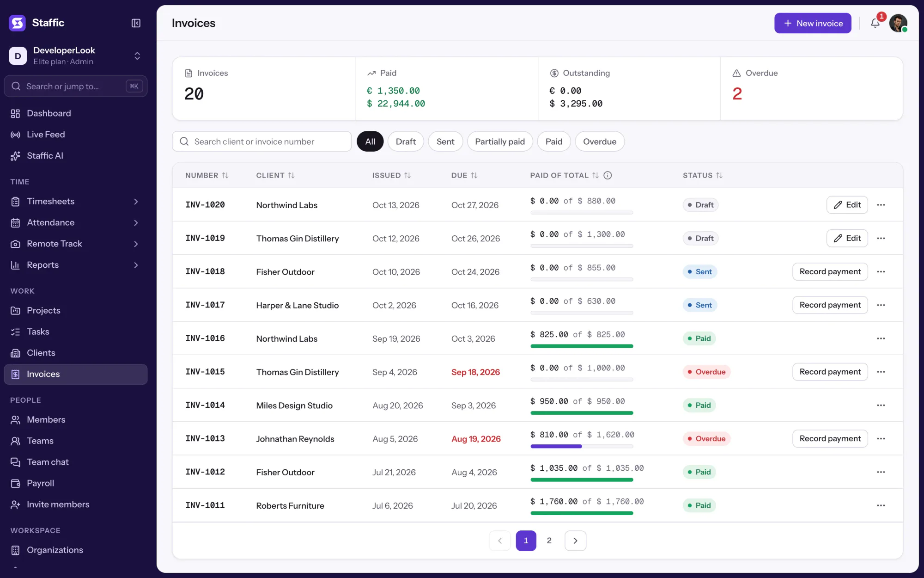924x578 pixels.
Task: Open Search or jump to box
Action: tap(75, 86)
